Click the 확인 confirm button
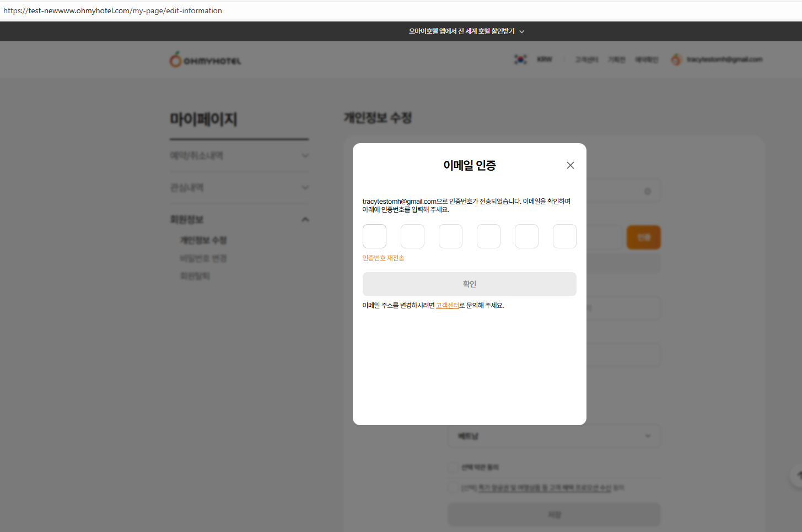Image resolution: width=802 pixels, height=532 pixels. pos(470,284)
